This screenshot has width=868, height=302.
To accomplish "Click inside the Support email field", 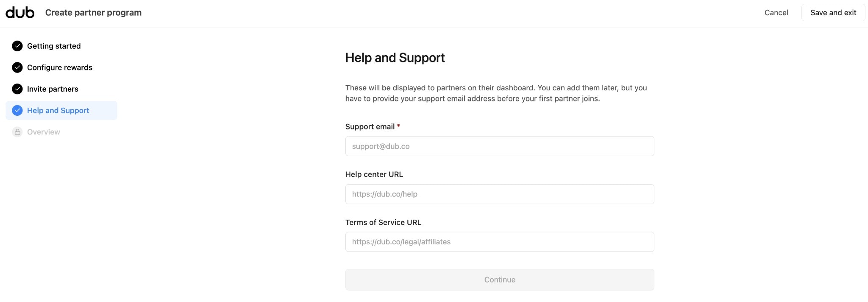I will (499, 146).
